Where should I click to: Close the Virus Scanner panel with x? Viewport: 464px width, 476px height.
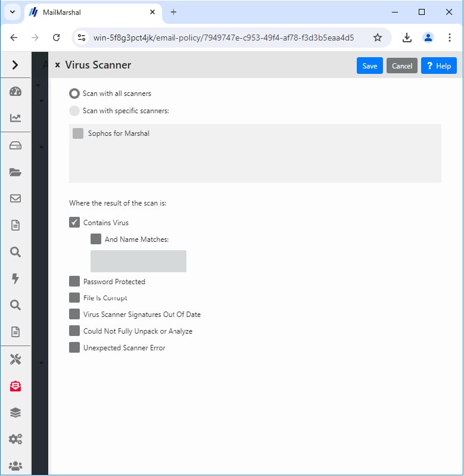coord(57,65)
